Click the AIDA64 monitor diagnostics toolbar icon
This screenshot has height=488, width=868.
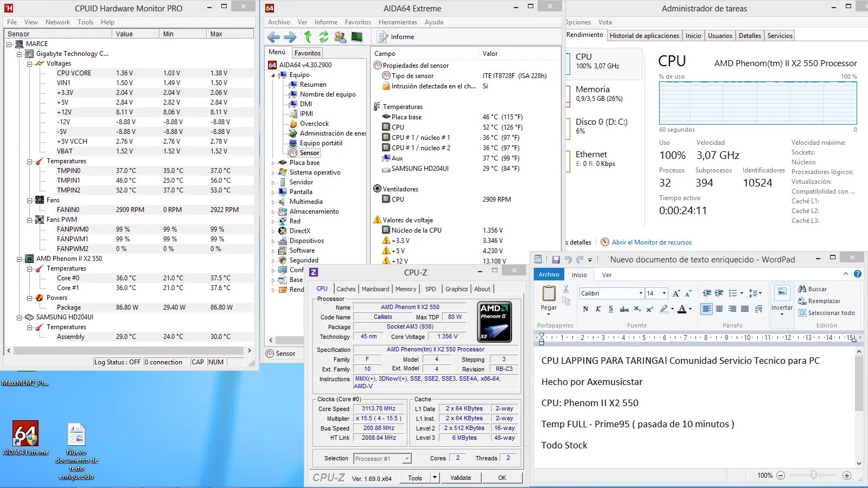tap(357, 37)
